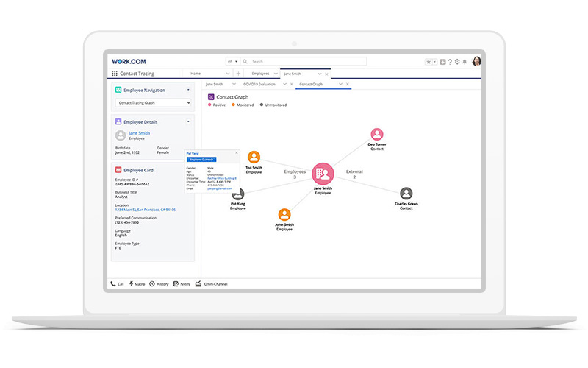
Task: Open the global actions plus icon
Action: click(x=443, y=62)
